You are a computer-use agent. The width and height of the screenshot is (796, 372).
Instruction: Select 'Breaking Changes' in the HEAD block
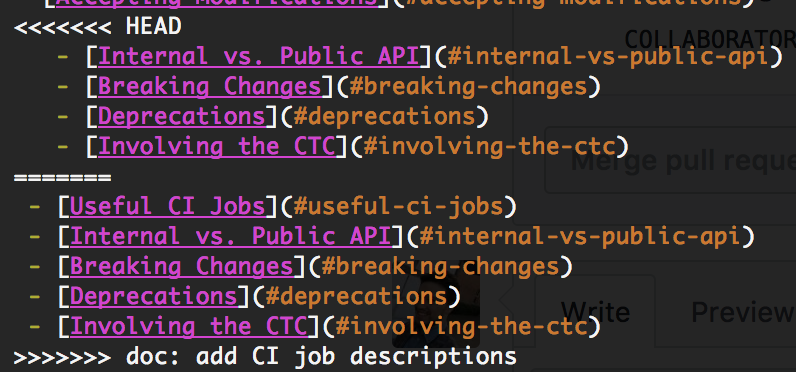coord(209,87)
